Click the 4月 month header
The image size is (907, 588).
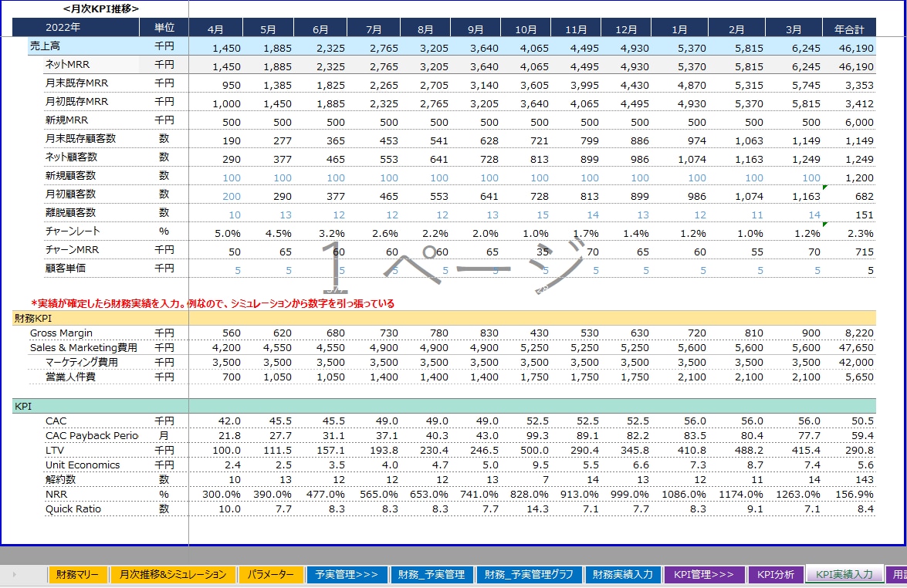[216, 29]
